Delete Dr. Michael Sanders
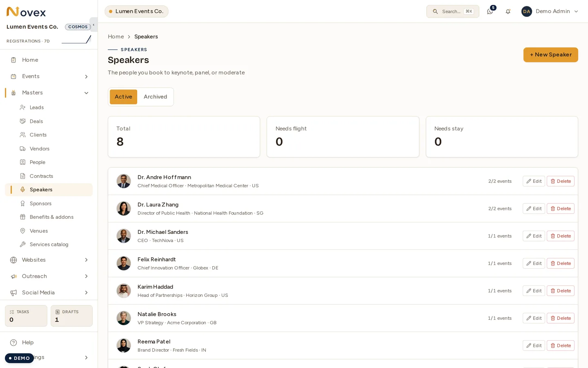Viewport: 588px width, 368px height. pos(560,236)
